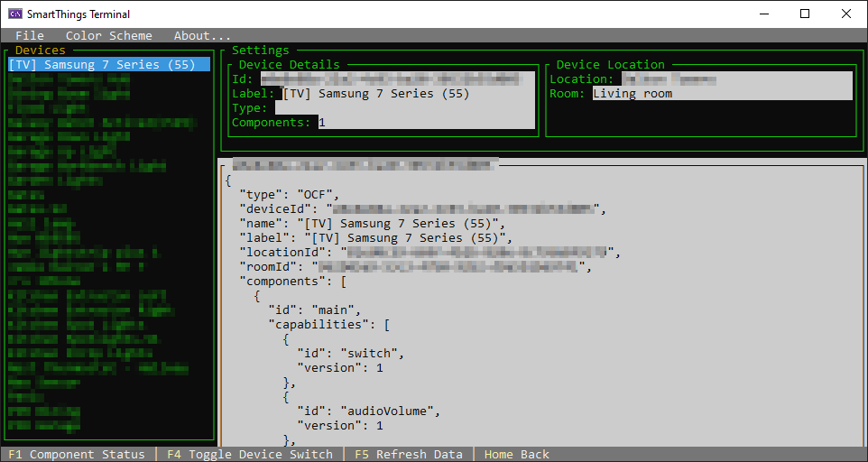Click the "id": "audioVolume" JSON line
The width and height of the screenshot is (868, 462).
369,411
